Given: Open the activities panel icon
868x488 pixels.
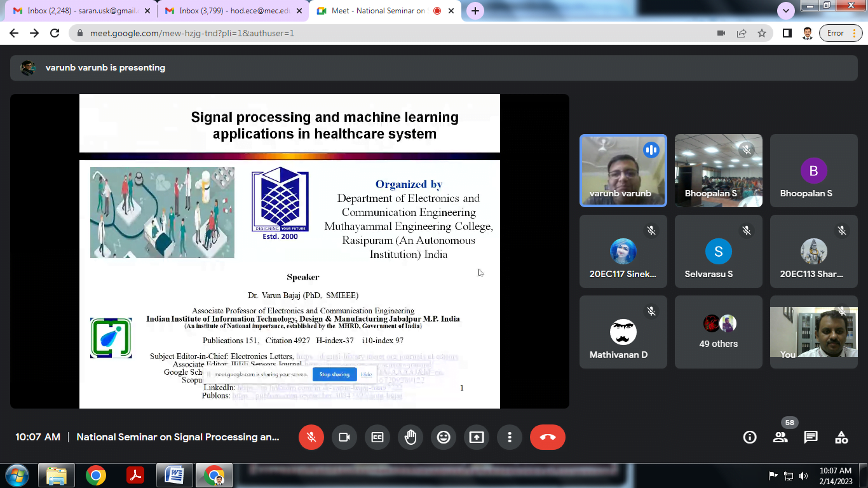Looking at the screenshot, I should click(841, 437).
